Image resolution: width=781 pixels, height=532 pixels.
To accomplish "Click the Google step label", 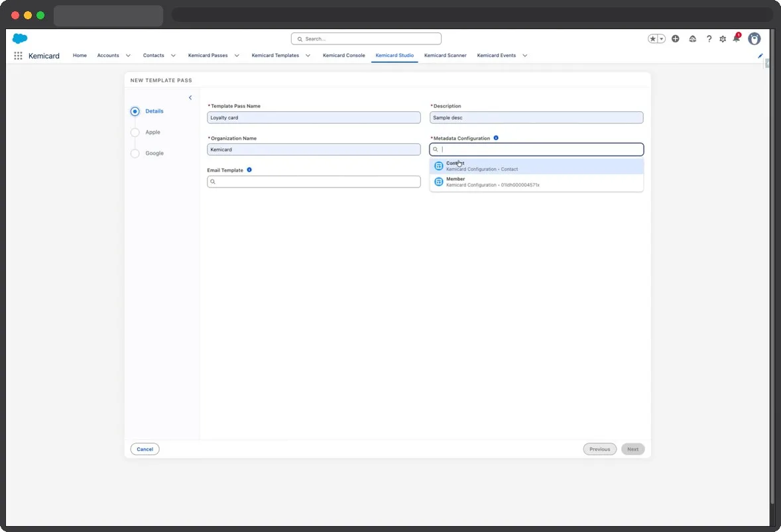I will (x=154, y=153).
